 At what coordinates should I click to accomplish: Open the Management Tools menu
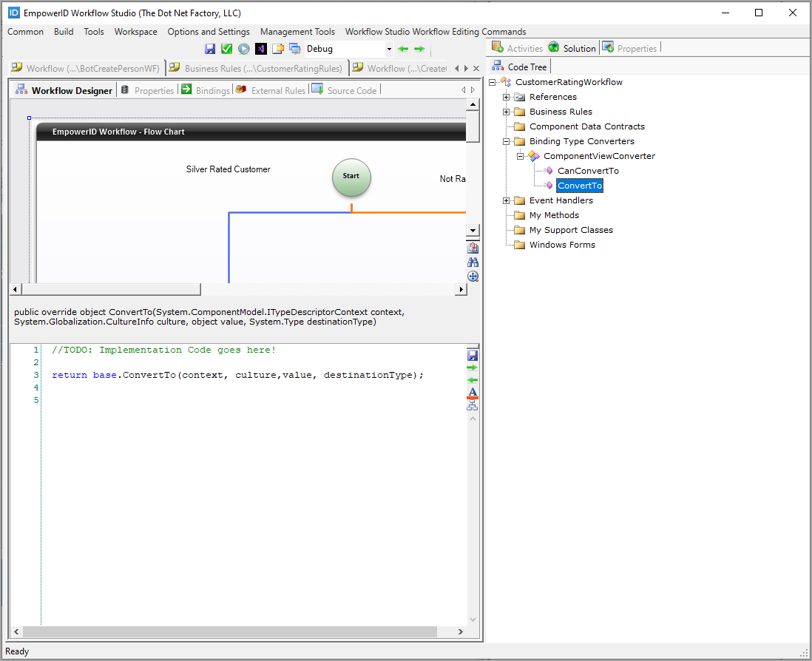click(297, 32)
